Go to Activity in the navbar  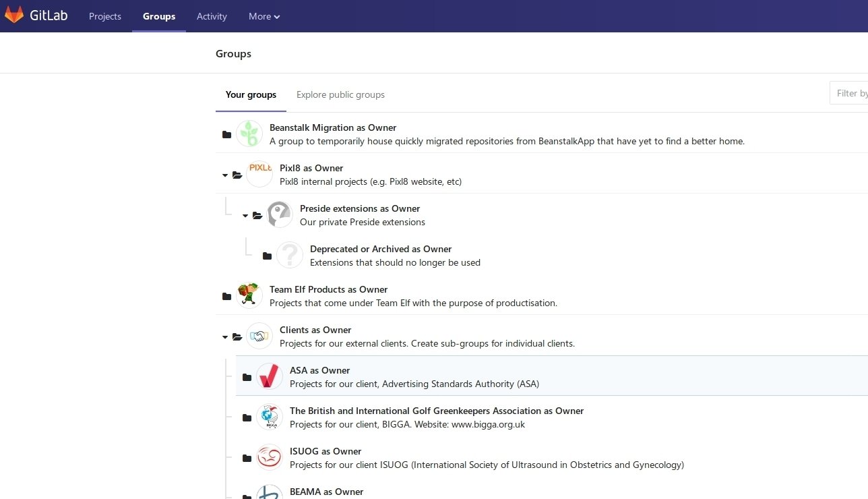[212, 16]
